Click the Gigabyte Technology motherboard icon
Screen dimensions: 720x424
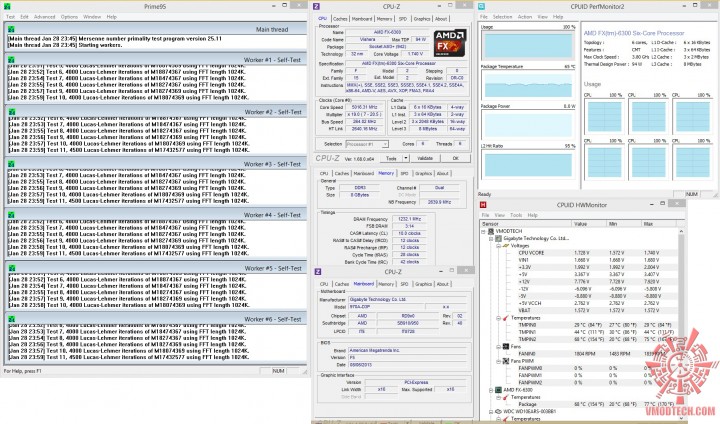[498, 238]
